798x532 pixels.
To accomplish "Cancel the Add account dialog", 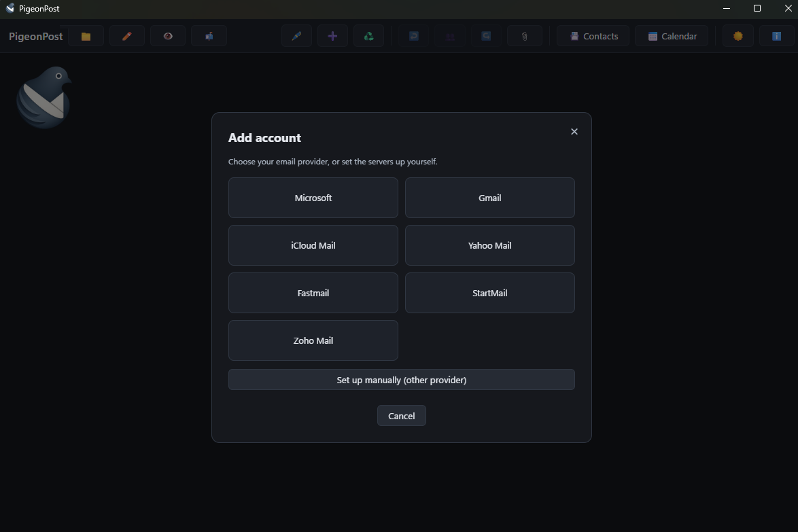I will [402, 416].
